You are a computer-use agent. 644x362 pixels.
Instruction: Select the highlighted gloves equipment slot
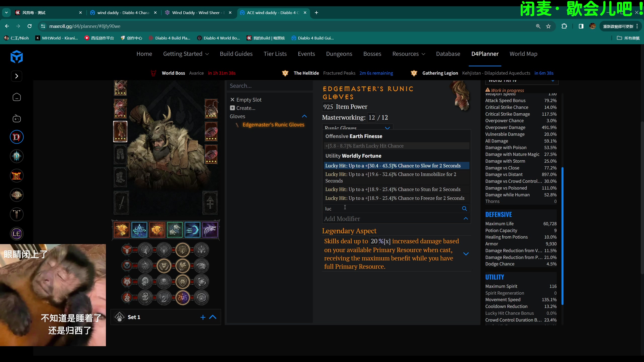[120, 131]
